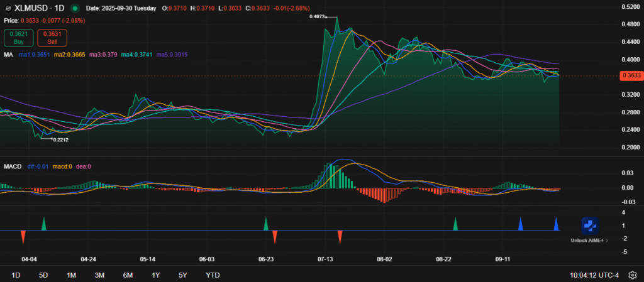Click the Unlock AIME+ link
Screen dimensions: 644x282
[588, 241]
